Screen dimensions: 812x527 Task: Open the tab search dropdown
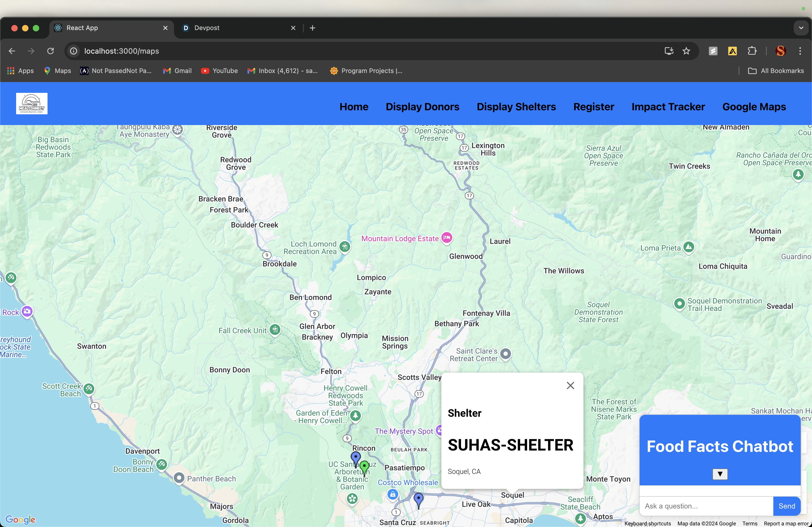[x=801, y=28]
